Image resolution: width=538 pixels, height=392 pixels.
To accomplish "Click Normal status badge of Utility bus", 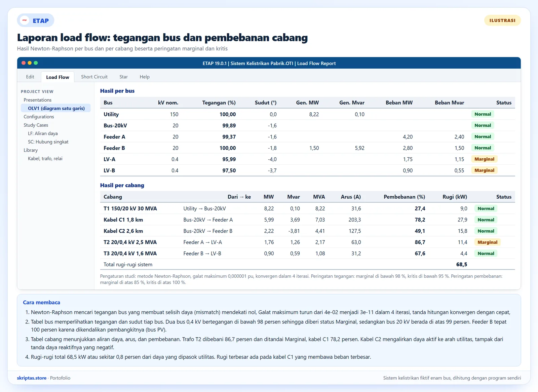I will coord(483,114).
